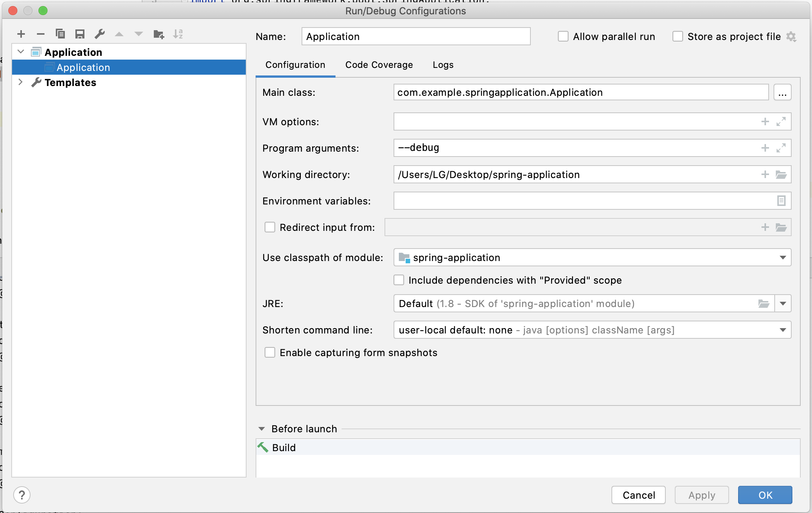Screen dimensions: 812x513
Task: Copy configuration using duplicate icon
Action: point(60,34)
